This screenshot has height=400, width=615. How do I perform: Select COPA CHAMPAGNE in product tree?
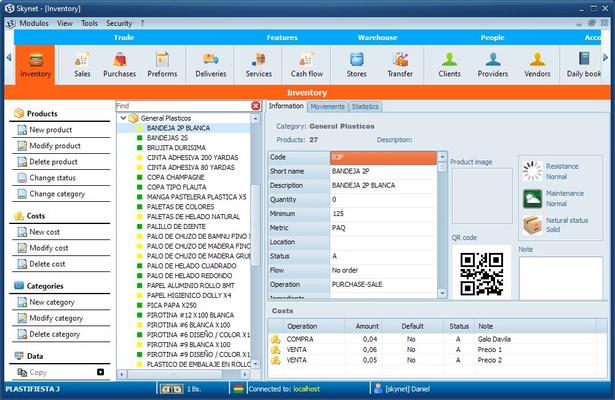175,177
